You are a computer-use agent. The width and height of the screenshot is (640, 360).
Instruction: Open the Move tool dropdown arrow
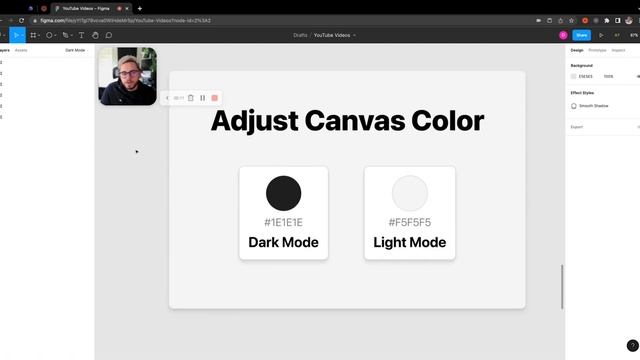click(x=22, y=36)
